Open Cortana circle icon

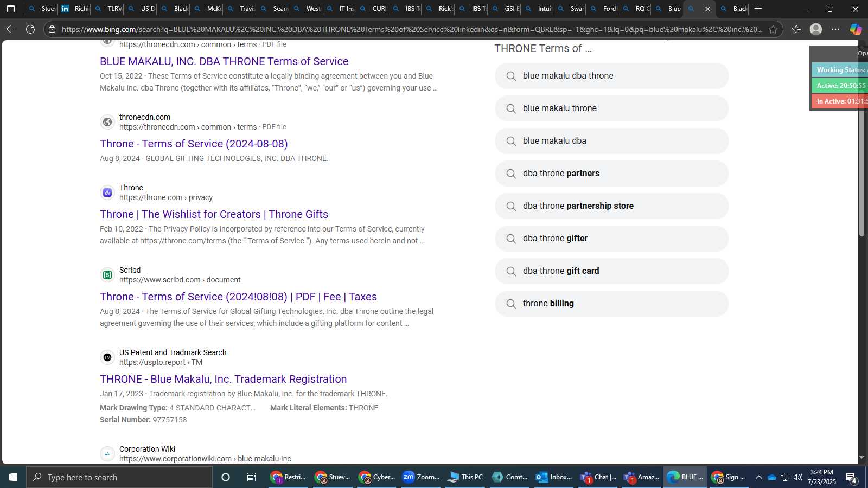[x=226, y=477]
